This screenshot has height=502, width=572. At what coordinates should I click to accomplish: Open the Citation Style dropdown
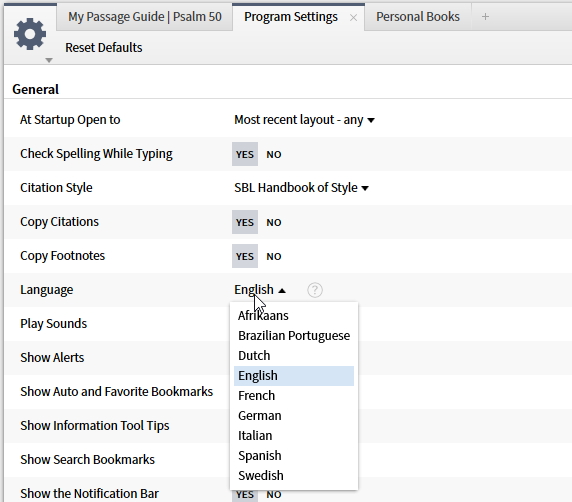[301, 188]
